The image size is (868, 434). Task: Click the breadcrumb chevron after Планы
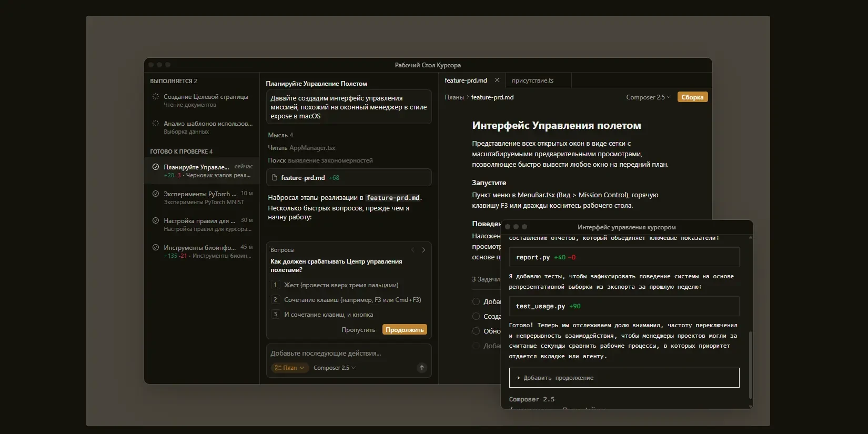(x=468, y=97)
